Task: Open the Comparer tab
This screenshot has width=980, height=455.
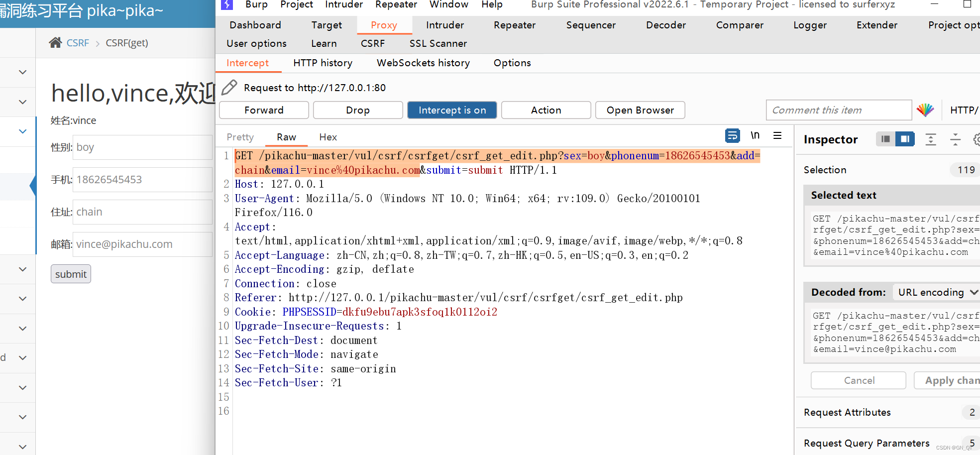Action: coord(740,25)
